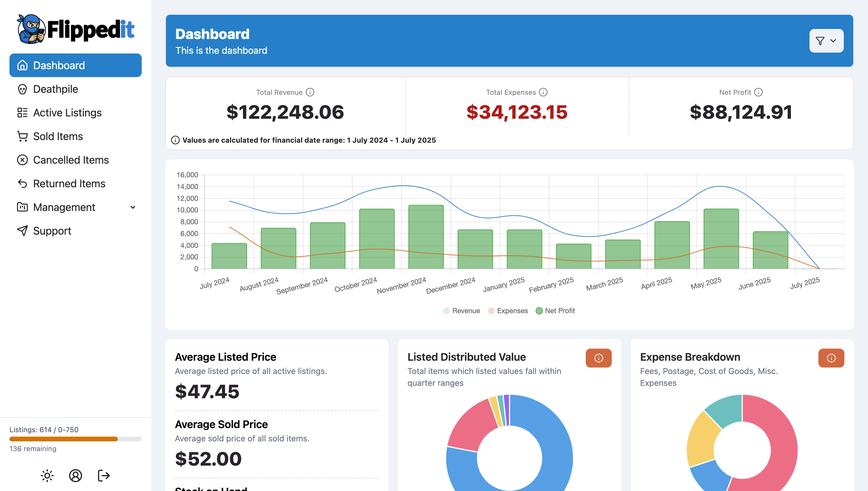Click the logout arrow icon
868x491 pixels.
click(104, 475)
